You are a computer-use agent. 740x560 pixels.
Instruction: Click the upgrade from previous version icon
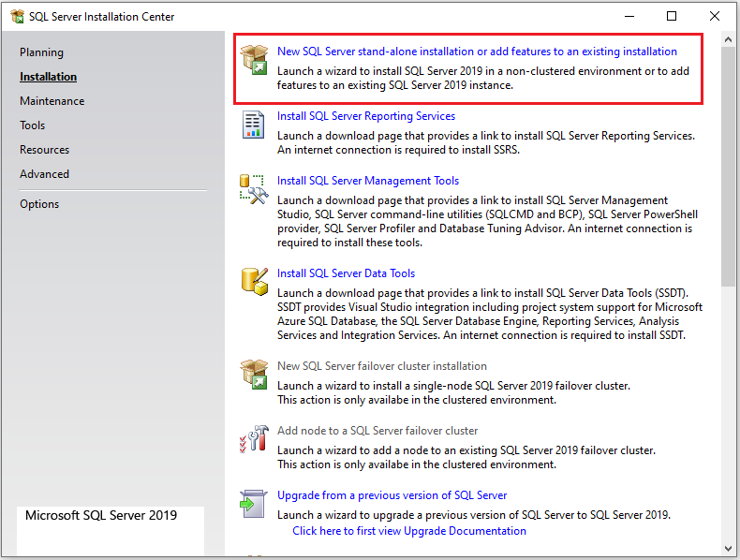tap(254, 503)
